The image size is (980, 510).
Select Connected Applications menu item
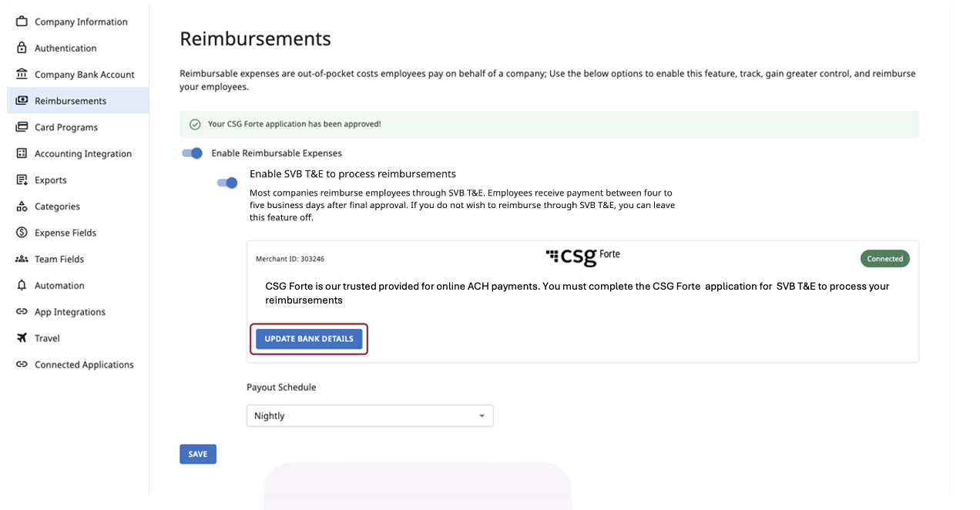84,364
